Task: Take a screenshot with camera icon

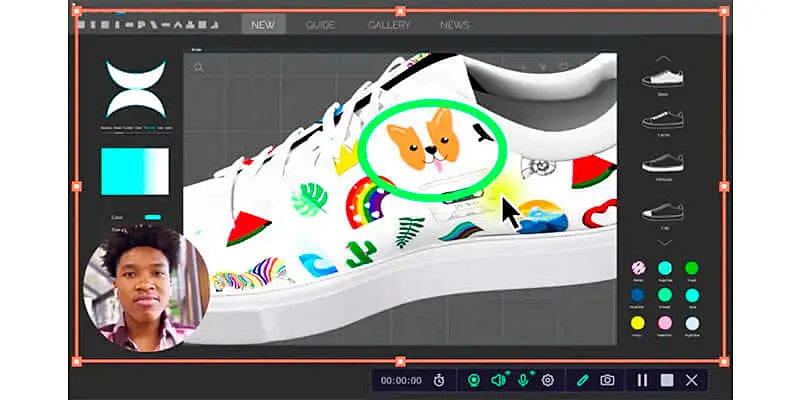Action: tap(607, 380)
